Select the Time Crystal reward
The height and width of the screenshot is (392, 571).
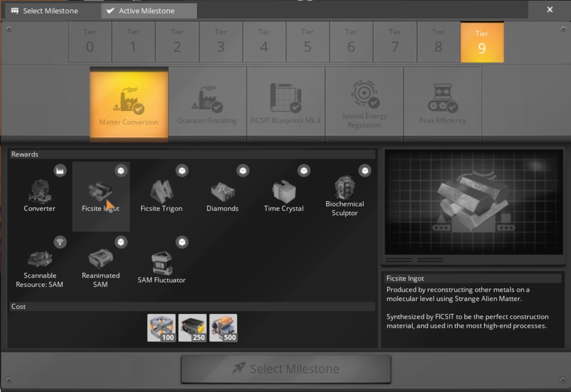click(283, 197)
